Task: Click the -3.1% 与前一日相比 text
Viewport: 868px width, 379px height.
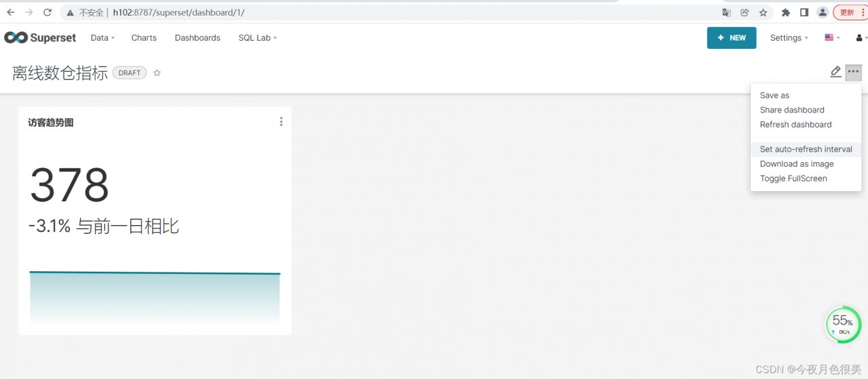Action: tap(104, 226)
